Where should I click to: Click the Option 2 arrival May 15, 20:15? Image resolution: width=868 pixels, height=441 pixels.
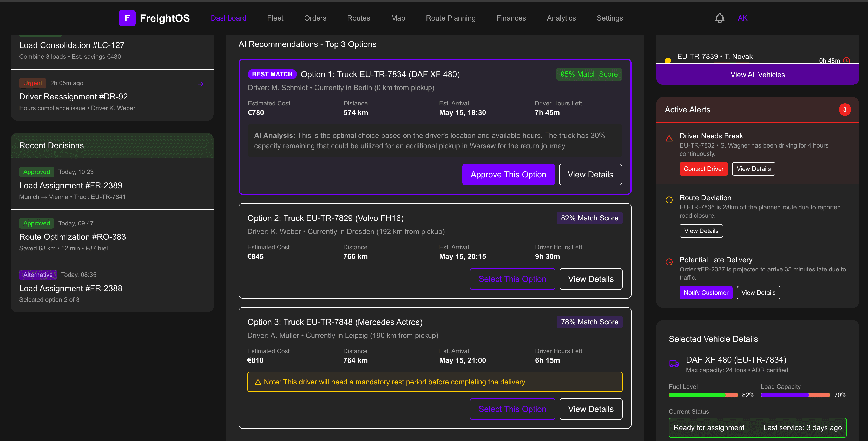[x=462, y=257]
